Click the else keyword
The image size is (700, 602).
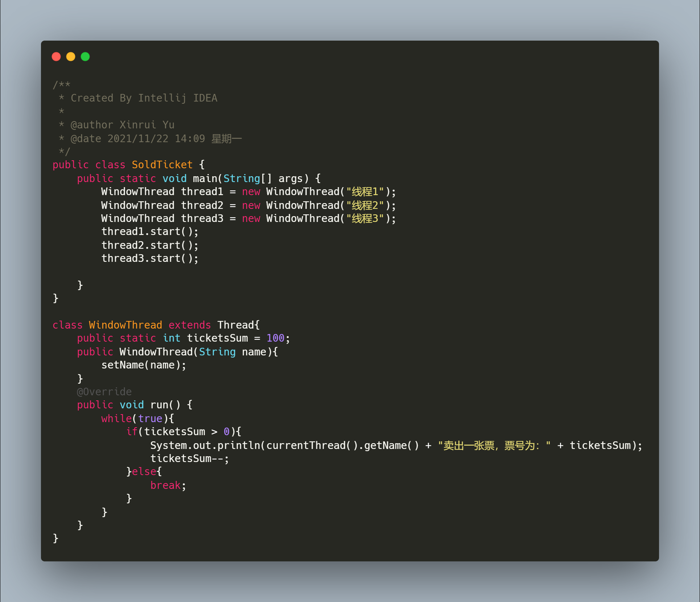click(x=144, y=471)
